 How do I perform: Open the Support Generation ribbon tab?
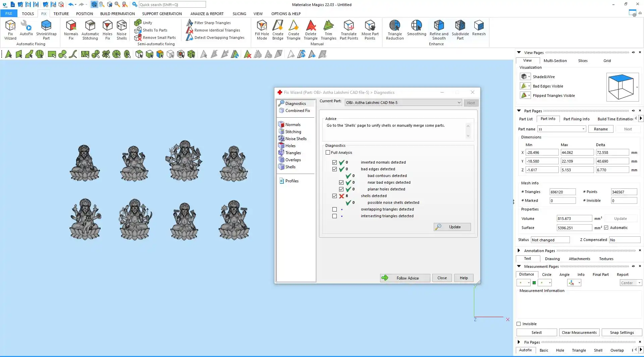click(x=162, y=14)
